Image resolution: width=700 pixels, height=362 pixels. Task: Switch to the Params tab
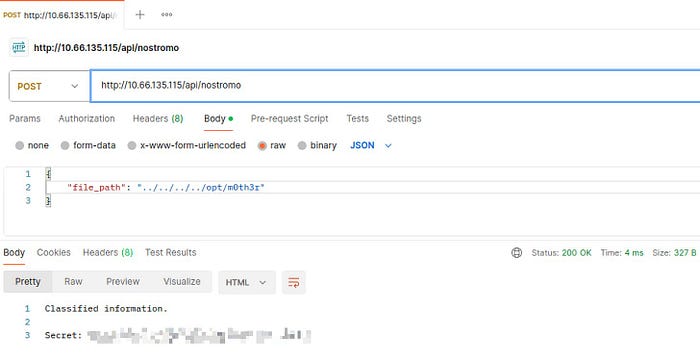[x=25, y=119]
